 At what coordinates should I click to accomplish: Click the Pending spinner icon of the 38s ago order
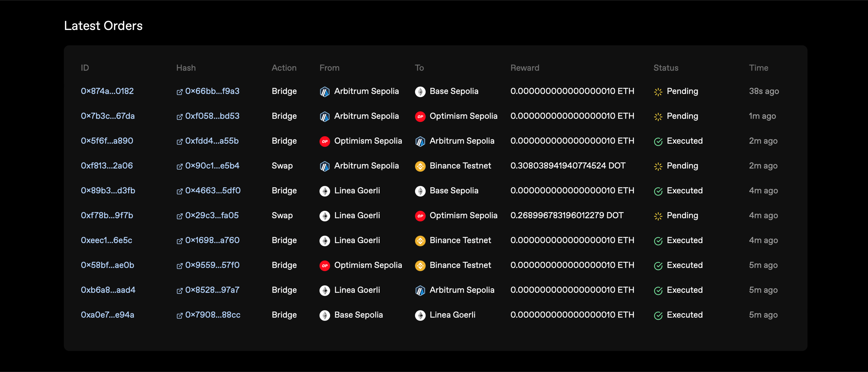point(658,92)
